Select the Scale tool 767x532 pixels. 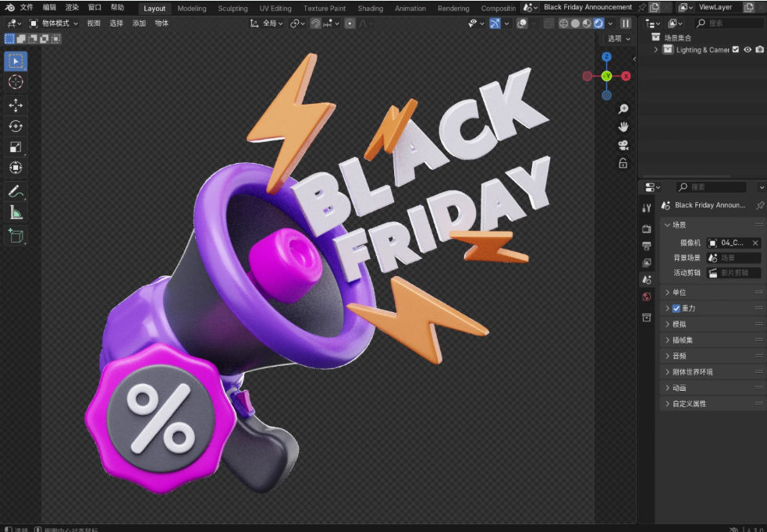tap(16, 147)
